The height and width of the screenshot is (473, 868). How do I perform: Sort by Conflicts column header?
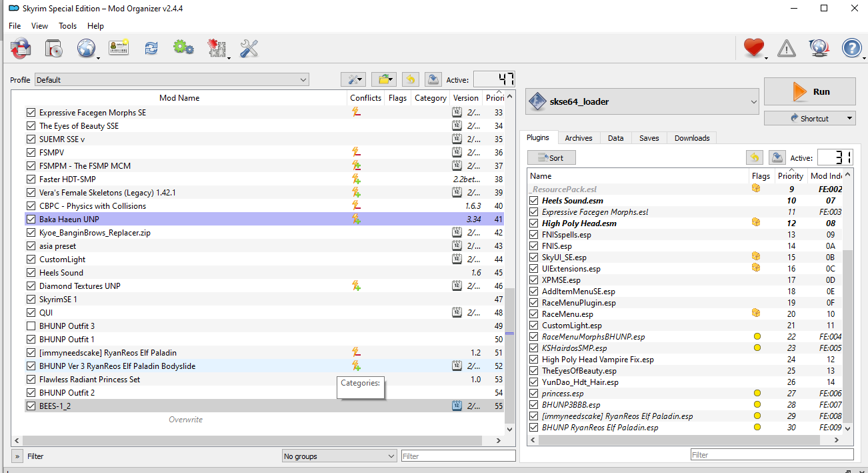[x=366, y=98]
